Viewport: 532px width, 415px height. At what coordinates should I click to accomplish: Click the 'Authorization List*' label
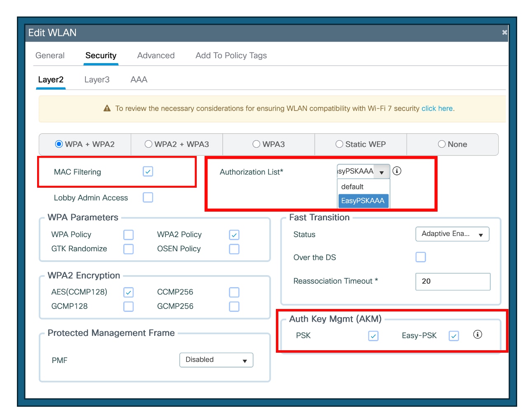pos(252,172)
